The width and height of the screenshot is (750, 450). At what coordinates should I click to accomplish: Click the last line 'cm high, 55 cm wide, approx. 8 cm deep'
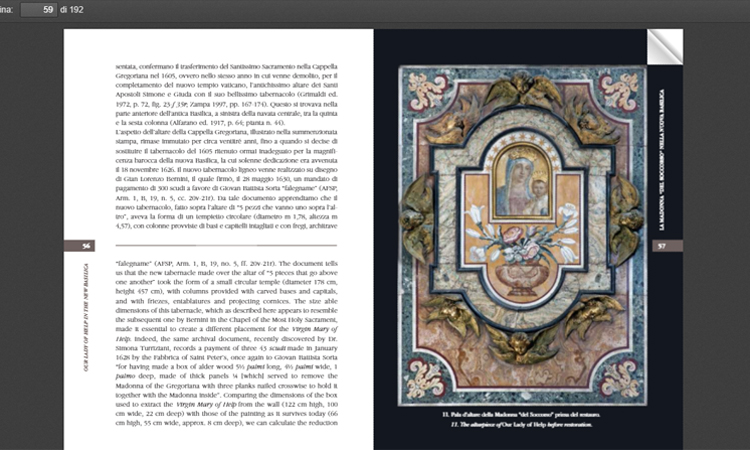click(x=226, y=423)
